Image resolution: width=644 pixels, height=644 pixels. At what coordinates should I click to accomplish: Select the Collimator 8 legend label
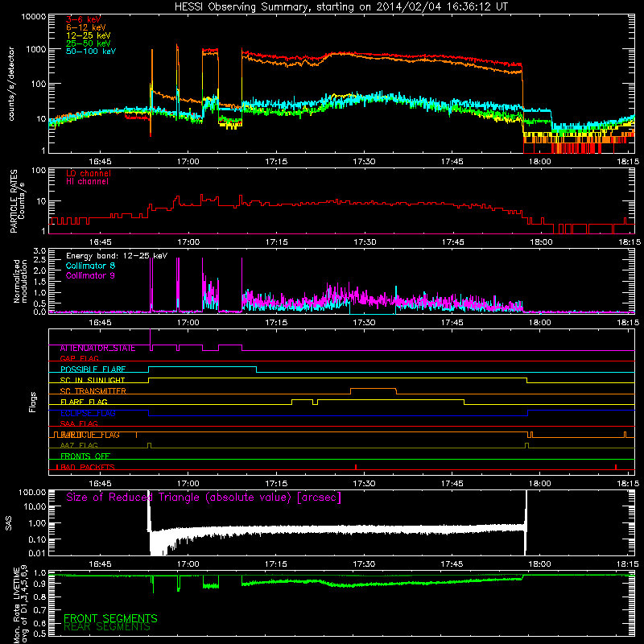tap(90, 266)
